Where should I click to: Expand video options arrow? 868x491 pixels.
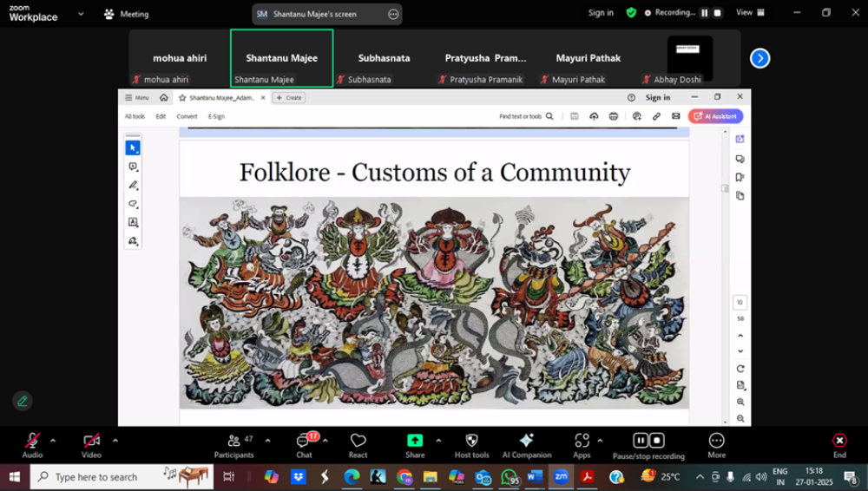click(115, 441)
